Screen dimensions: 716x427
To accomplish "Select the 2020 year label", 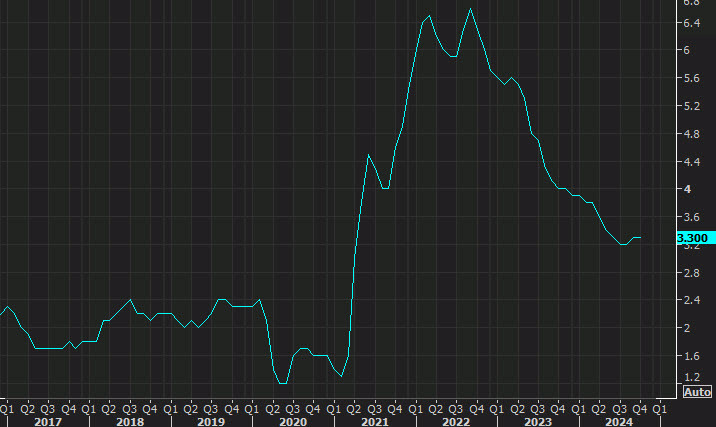I will [x=293, y=422].
